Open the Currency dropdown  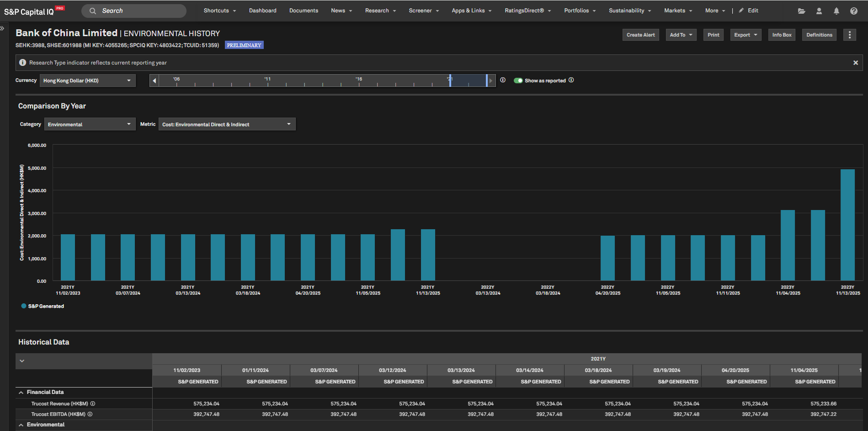(x=87, y=81)
